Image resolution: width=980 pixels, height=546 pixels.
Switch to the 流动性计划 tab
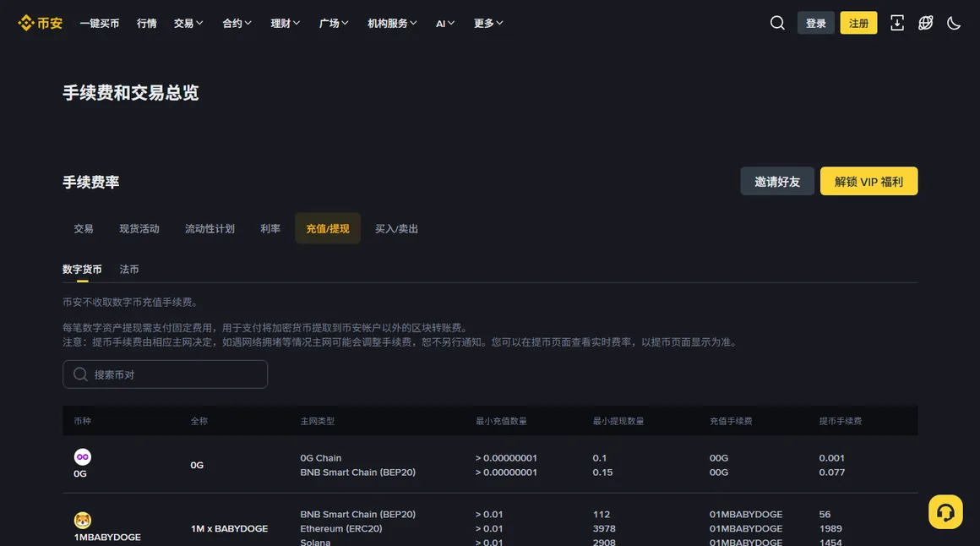tap(210, 229)
